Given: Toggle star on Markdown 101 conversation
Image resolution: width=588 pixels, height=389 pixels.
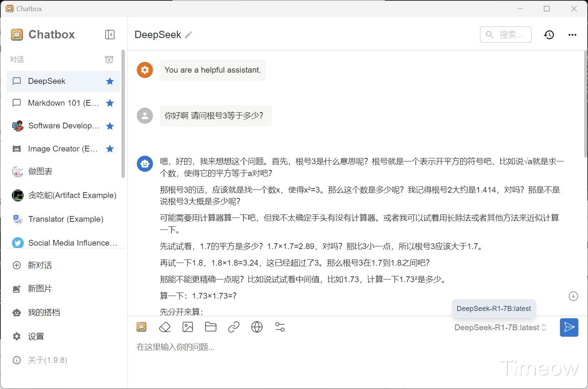Looking at the screenshot, I should tap(110, 103).
